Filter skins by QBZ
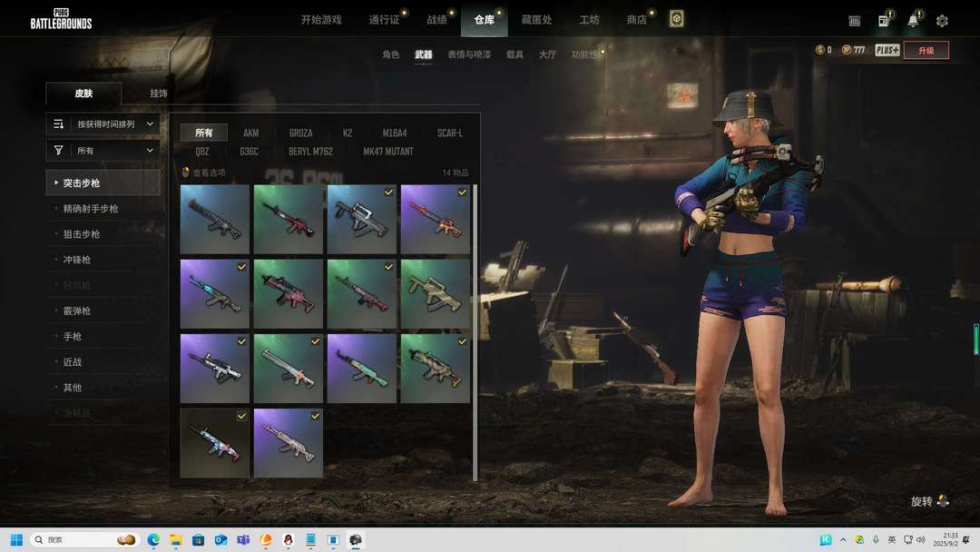The height and width of the screenshot is (552, 980). (201, 152)
